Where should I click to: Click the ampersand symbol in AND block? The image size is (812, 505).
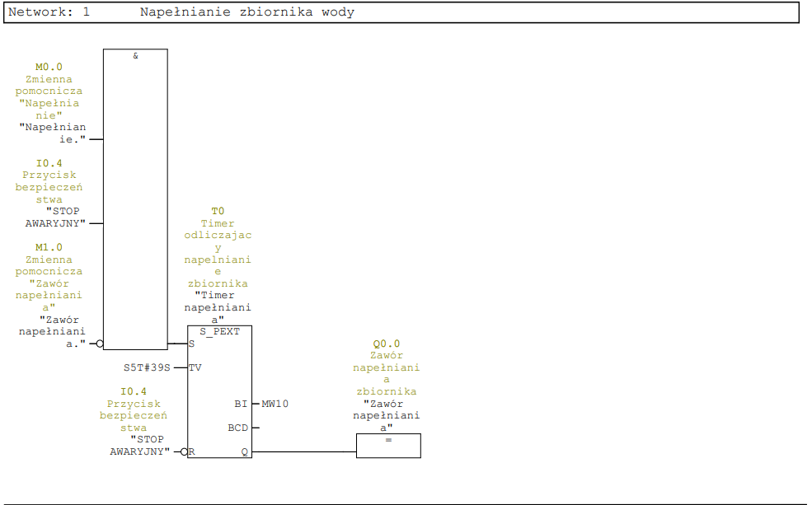click(x=136, y=56)
